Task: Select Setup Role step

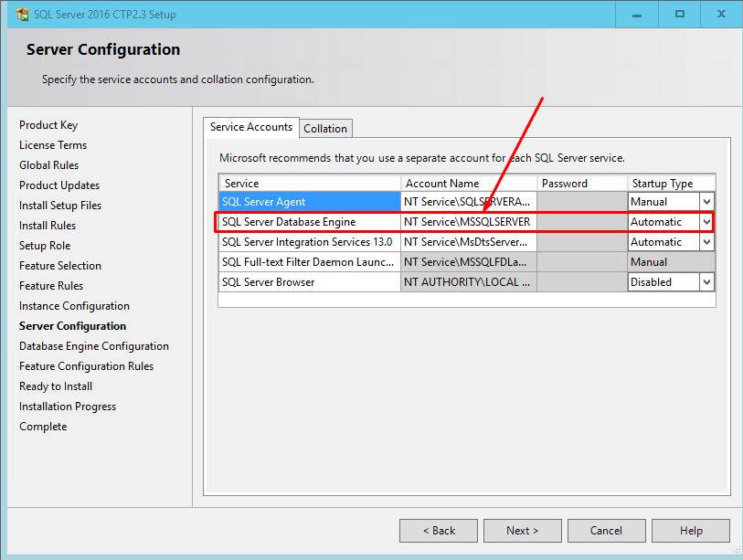Action: [x=45, y=246]
